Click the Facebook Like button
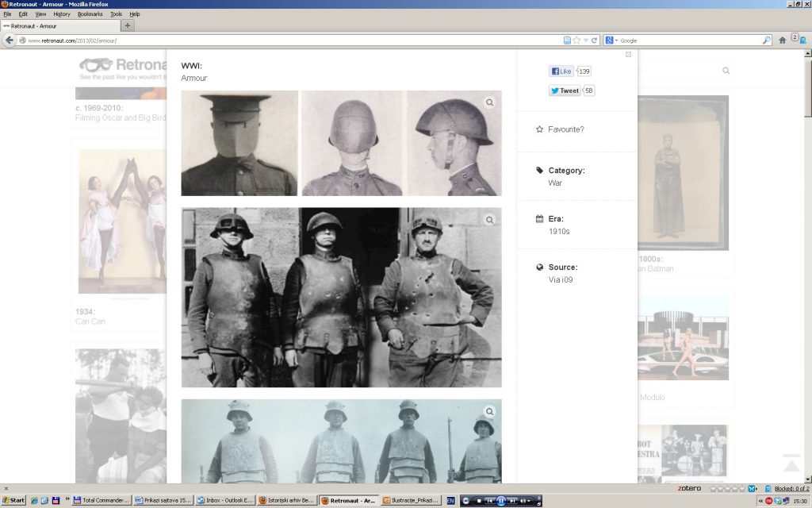The image size is (812, 508). (561, 71)
